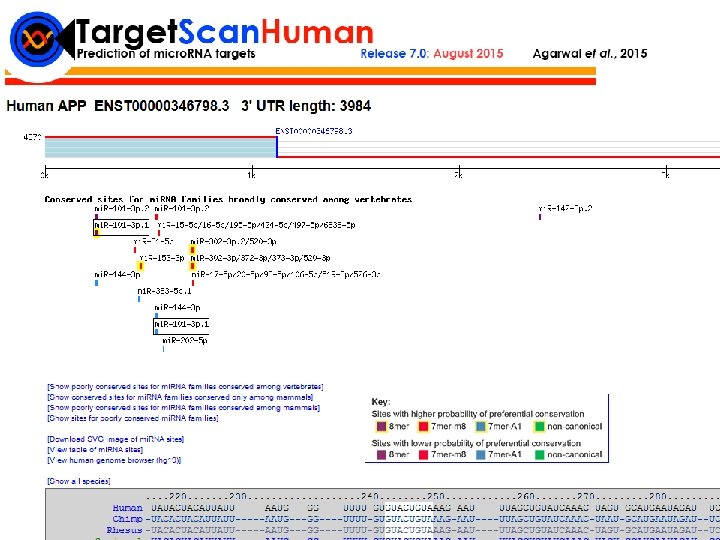View table of miRNA sites

(95, 450)
